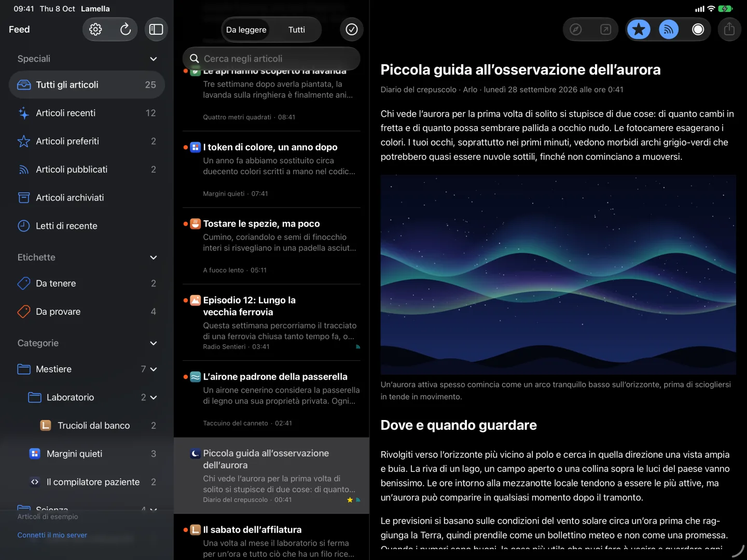Open Articoli archiviati list
The image size is (747, 560).
(87, 198)
